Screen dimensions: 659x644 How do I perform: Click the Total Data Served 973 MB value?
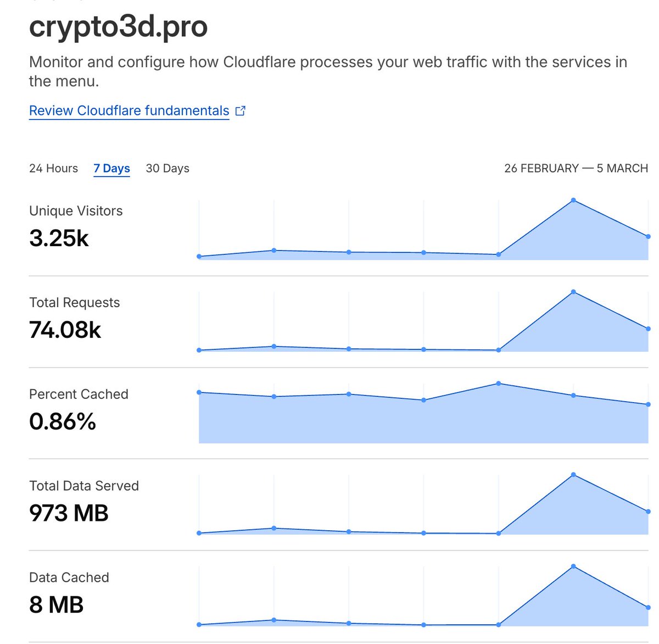[x=69, y=513]
